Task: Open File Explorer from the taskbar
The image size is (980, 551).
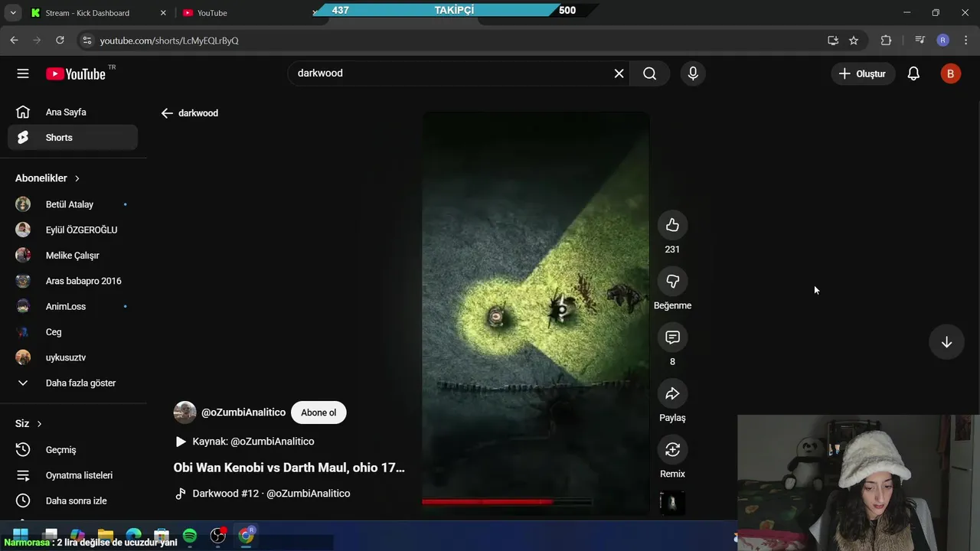Action: [x=105, y=535]
